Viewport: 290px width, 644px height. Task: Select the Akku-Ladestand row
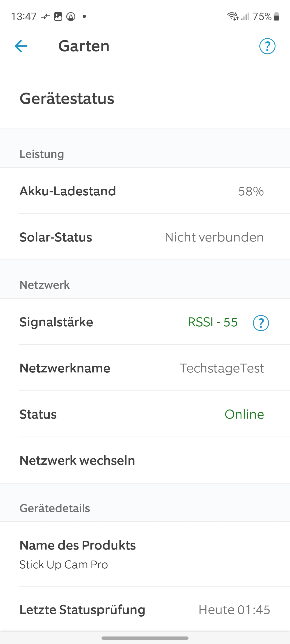(x=145, y=191)
